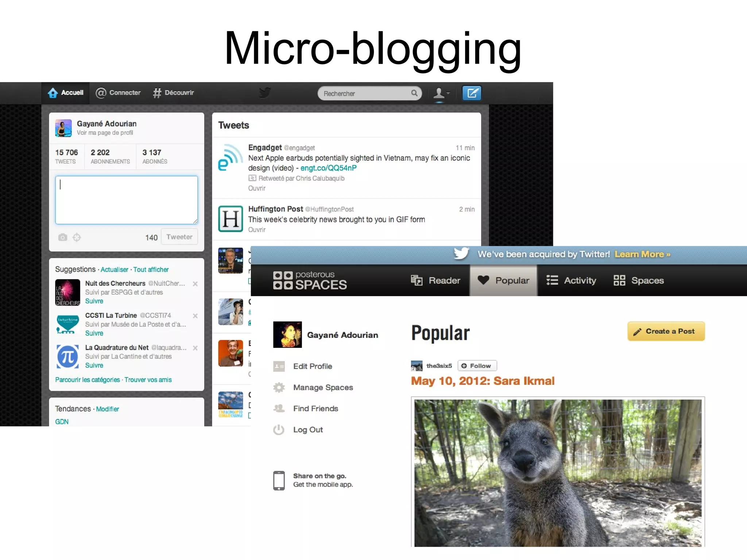Click the Huffington Post author name
This screenshot has height=560, width=747.
tap(275, 209)
